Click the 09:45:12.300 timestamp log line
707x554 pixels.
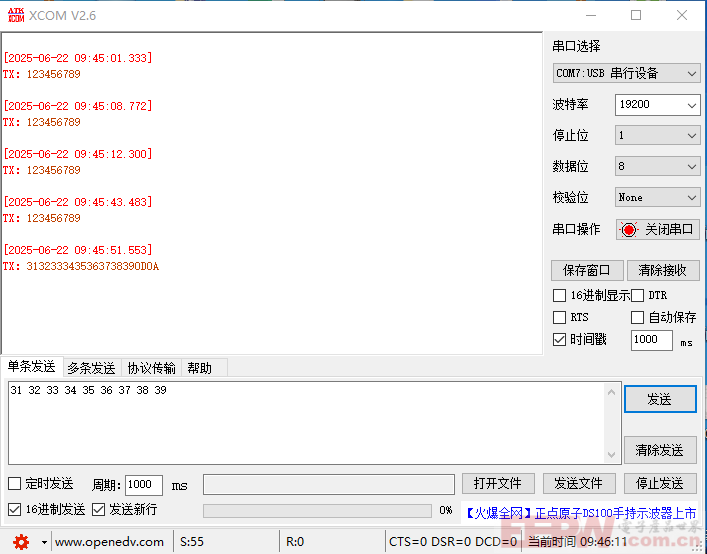coord(78,154)
